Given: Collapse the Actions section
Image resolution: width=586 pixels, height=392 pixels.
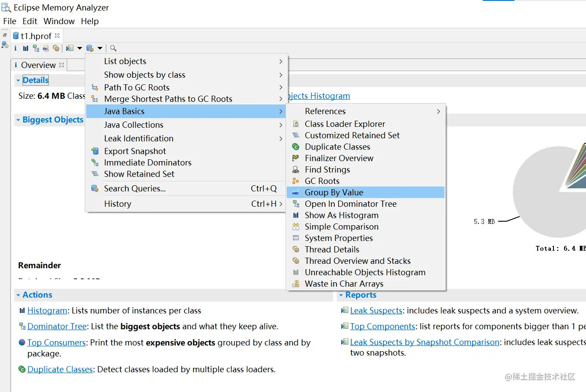Looking at the screenshot, I should pyautogui.click(x=18, y=295).
